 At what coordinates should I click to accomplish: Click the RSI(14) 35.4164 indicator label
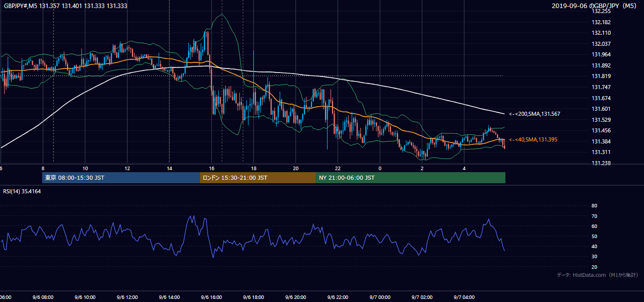point(22,191)
